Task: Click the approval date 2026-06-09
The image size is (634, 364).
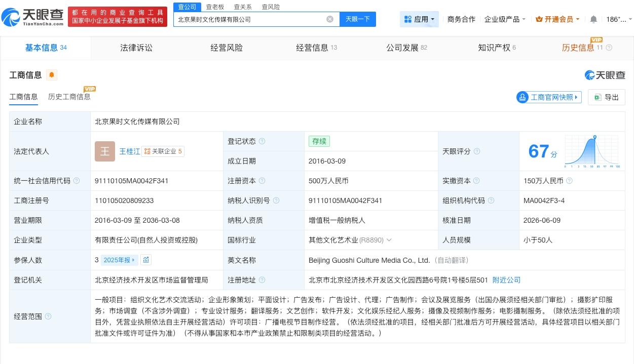Action: (x=542, y=220)
